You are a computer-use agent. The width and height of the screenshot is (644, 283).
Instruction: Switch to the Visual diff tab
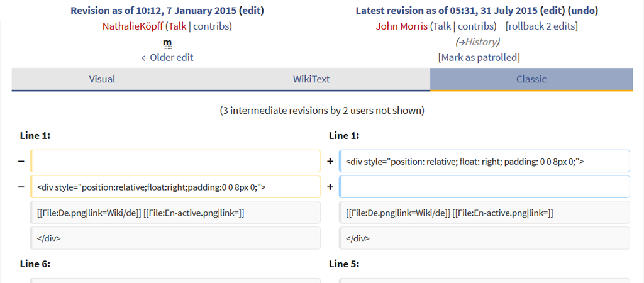tap(102, 79)
